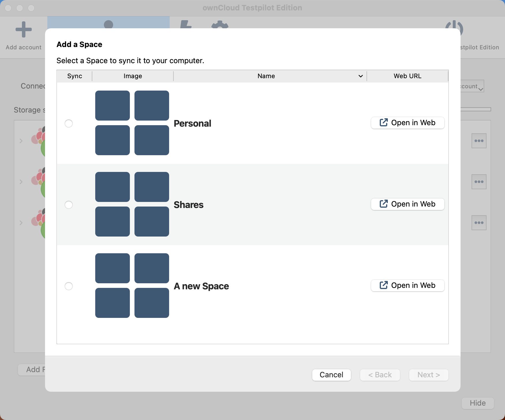Image resolution: width=505 pixels, height=420 pixels.
Task: Select the A new Space radio button
Action: pyautogui.click(x=69, y=286)
